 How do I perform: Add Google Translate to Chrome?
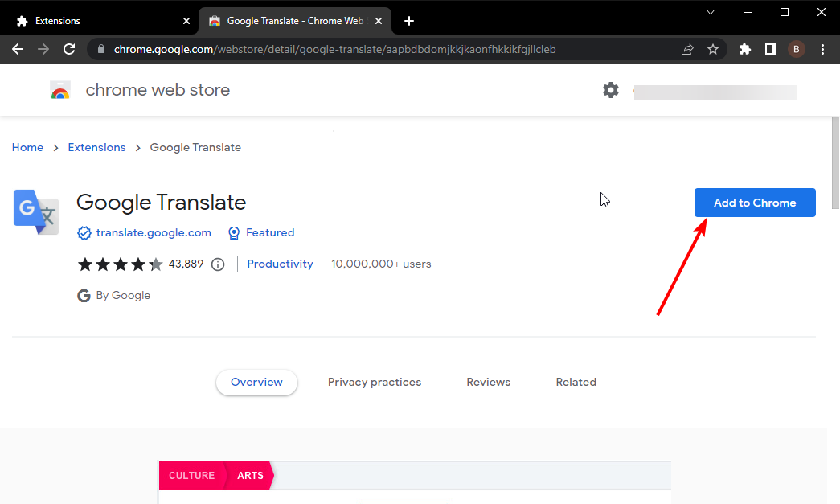click(x=755, y=203)
